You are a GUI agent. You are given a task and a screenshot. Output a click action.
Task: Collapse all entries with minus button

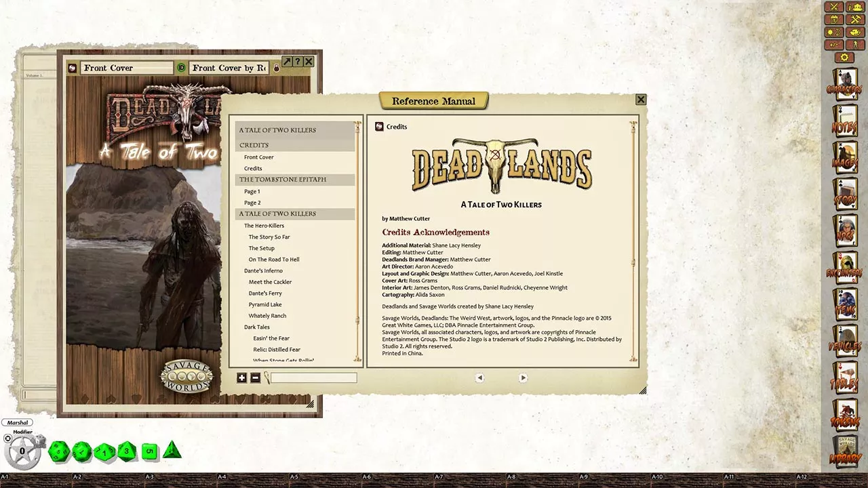(255, 378)
